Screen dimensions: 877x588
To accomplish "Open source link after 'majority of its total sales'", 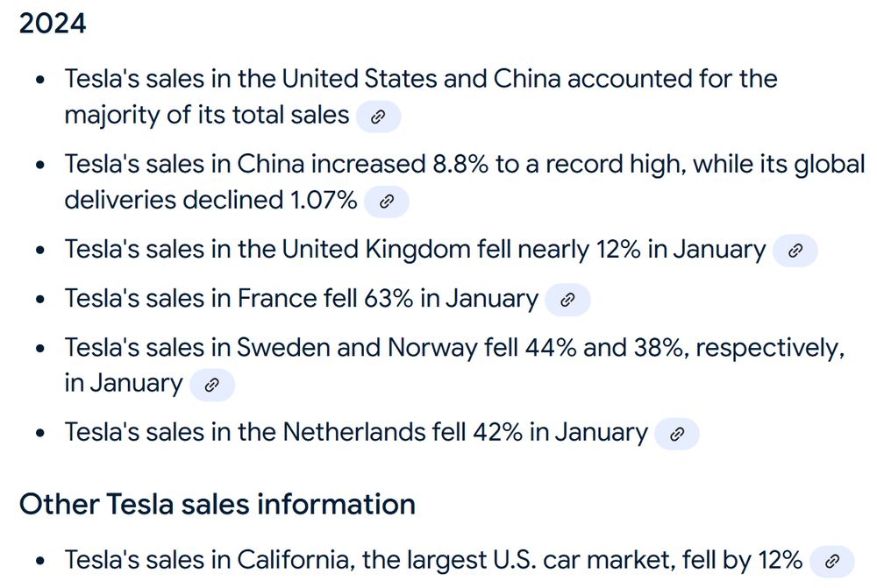I will coord(378,117).
